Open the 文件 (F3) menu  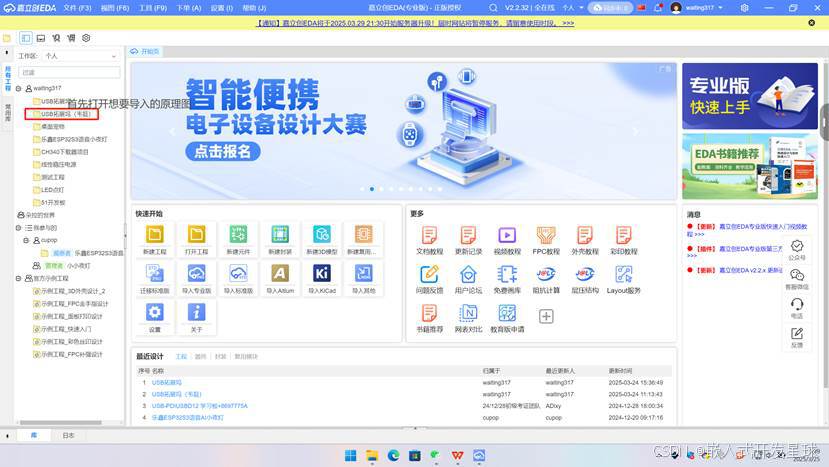pyautogui.click(x=77, y=8)
